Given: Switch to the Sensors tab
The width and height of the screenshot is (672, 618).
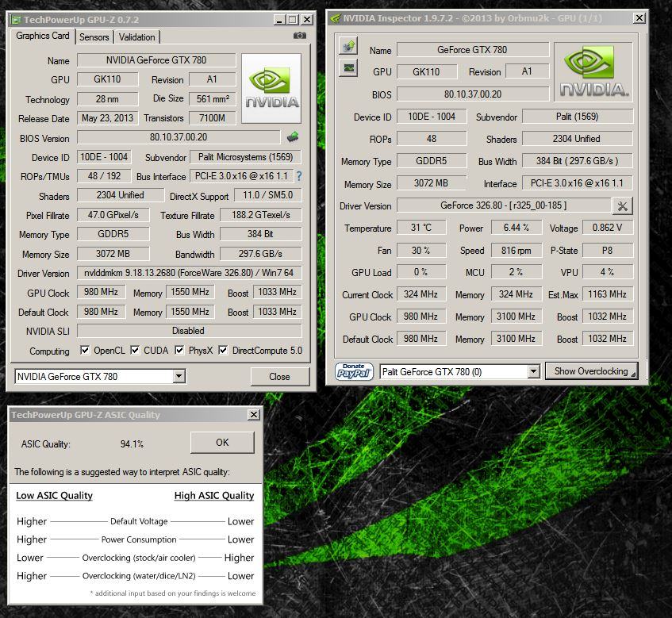Looking at the screenshot, I should click(x=94, y=37).
